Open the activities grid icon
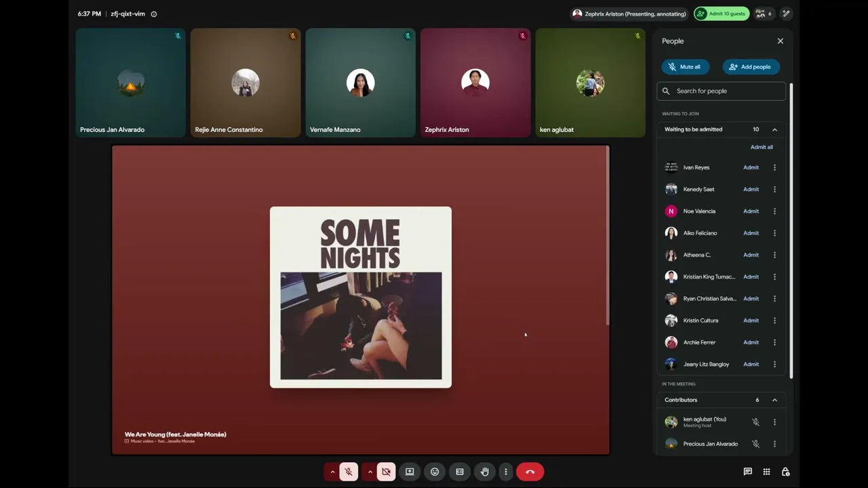This screenshot has height=488, width=868. pos(766,472)
